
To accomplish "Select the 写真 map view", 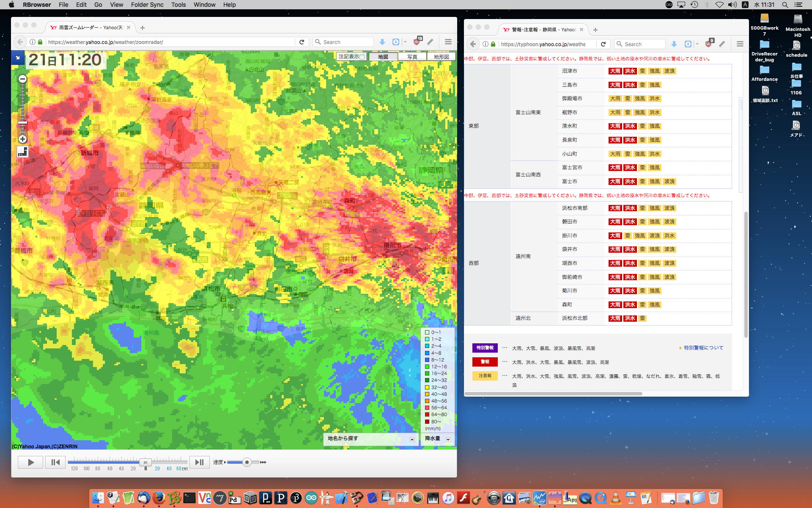I will point(412,57).
